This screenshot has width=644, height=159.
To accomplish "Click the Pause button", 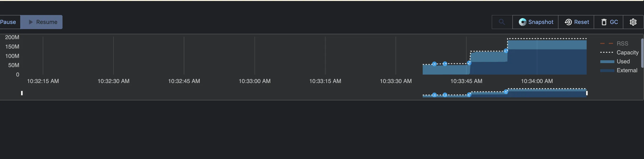I will (x=8, y=22).
